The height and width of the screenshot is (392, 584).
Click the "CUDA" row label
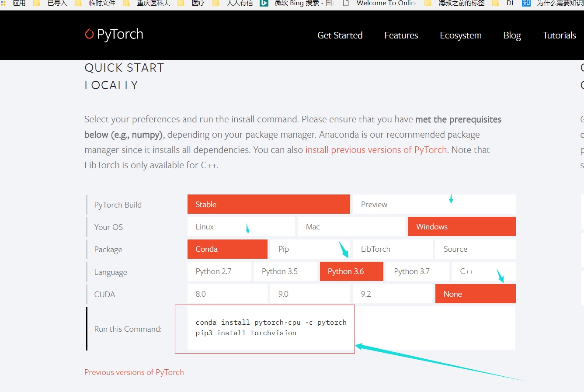(104, 295)
